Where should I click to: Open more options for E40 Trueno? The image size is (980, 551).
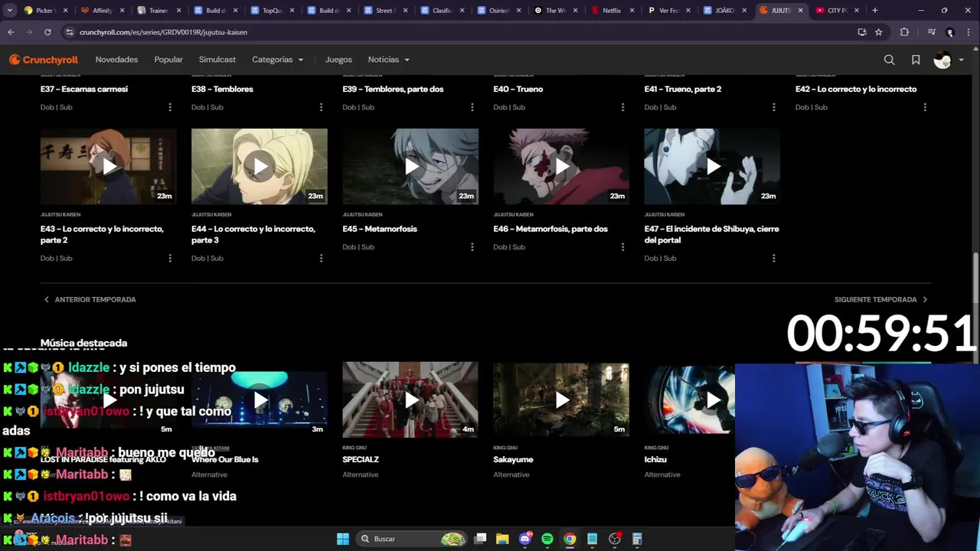click(622, 107)
